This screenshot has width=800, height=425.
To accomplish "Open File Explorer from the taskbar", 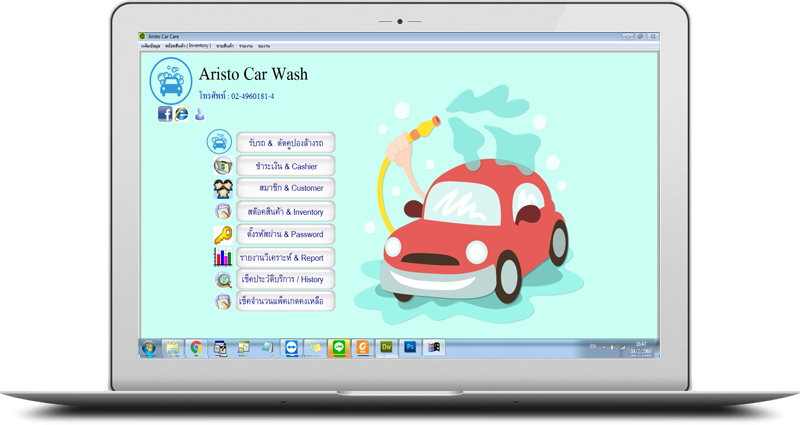I will 172,348.
